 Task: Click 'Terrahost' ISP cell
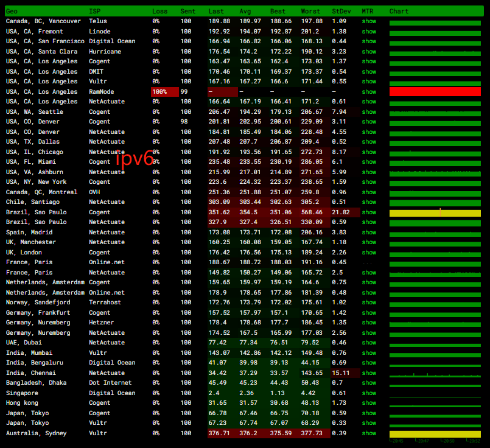tap(105, 303)
